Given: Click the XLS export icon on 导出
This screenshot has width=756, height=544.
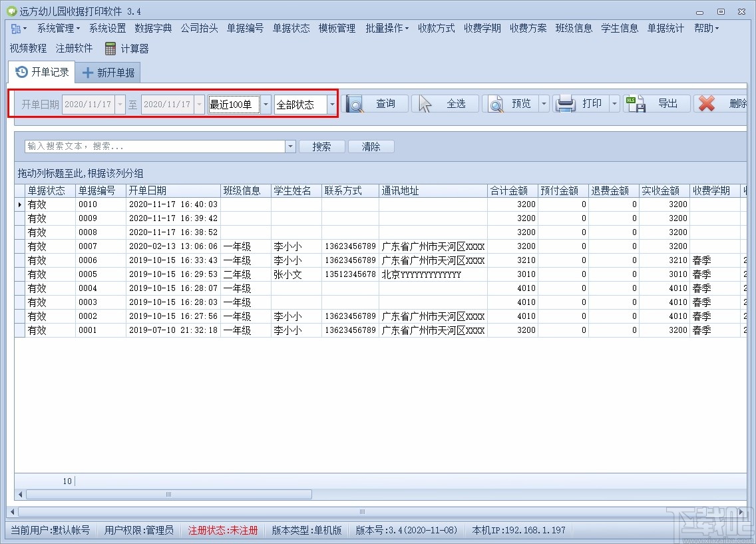Looking at the screenshot, I should (636, 104).
